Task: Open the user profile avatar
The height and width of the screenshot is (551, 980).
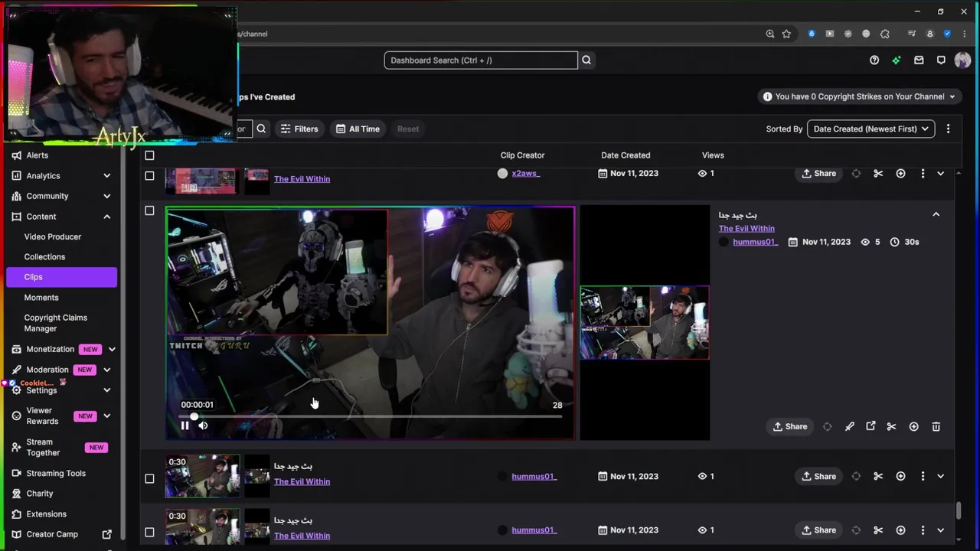Action: [x=962, y=60]
